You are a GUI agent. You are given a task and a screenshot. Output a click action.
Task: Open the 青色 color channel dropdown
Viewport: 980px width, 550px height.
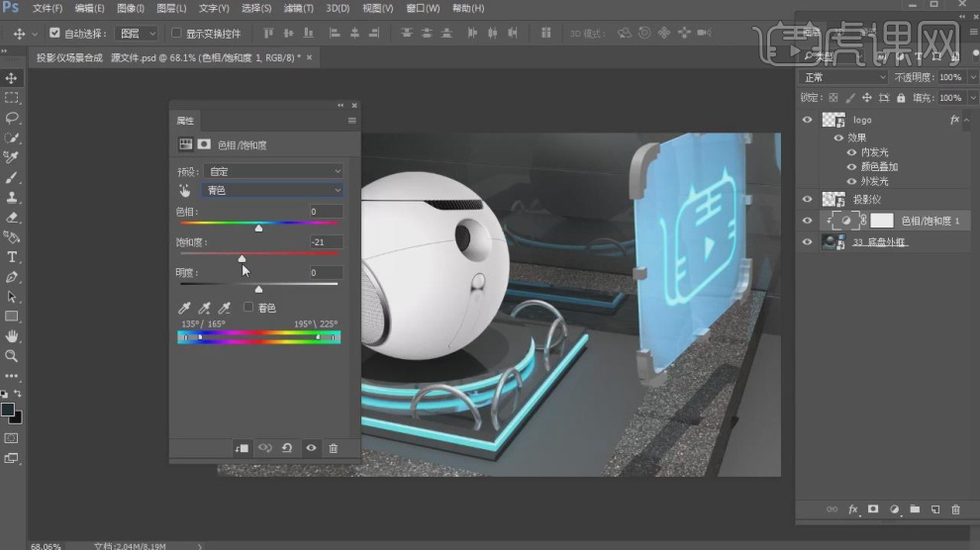click(273, 190)
